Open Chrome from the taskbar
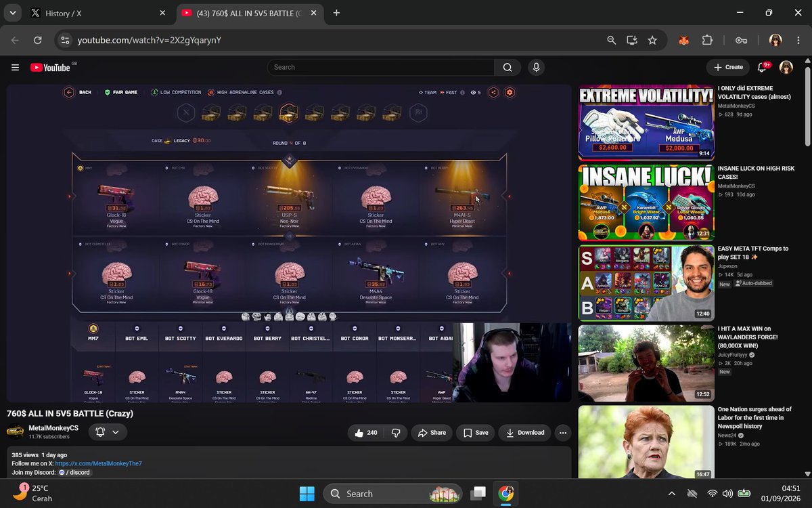This screenshot has width=812, height=508. [505, 493]
